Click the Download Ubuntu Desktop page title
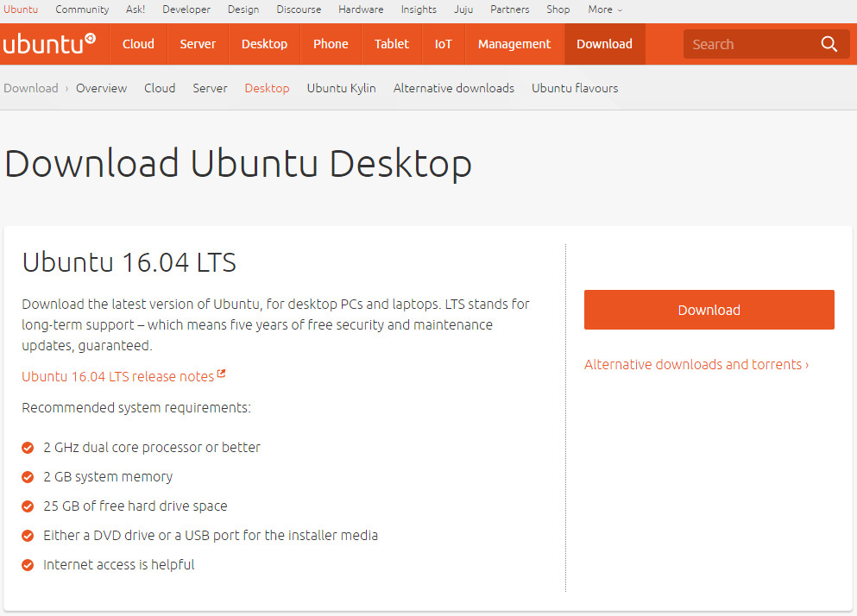This screenshot has height=616, width=857. tap(238, 164)
